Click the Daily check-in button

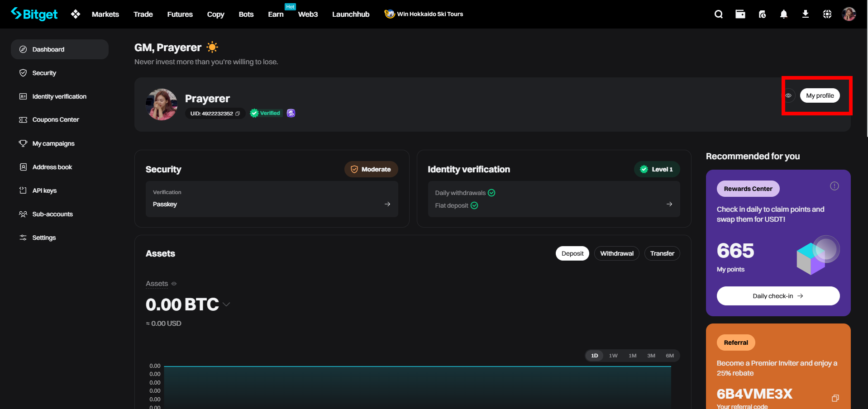point(778,296)
